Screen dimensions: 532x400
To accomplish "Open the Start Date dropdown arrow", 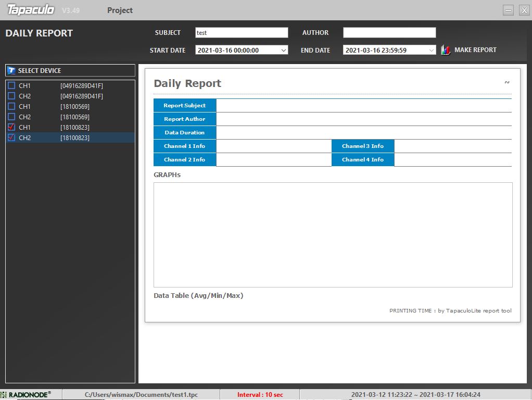I will click(283, 50).
